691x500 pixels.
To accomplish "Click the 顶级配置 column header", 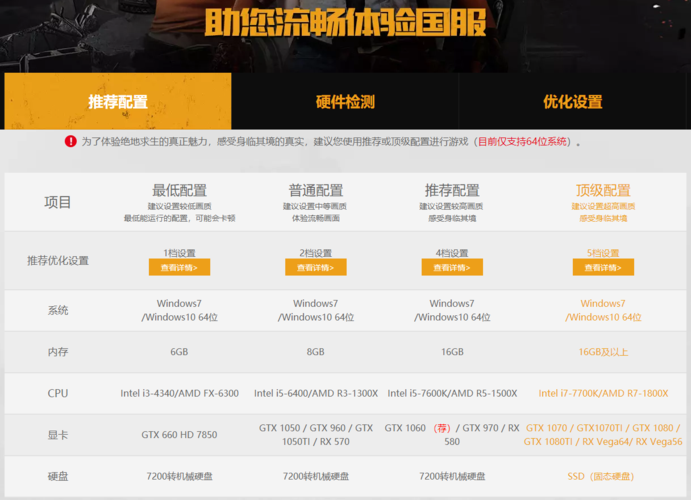I will click(603, 190).
